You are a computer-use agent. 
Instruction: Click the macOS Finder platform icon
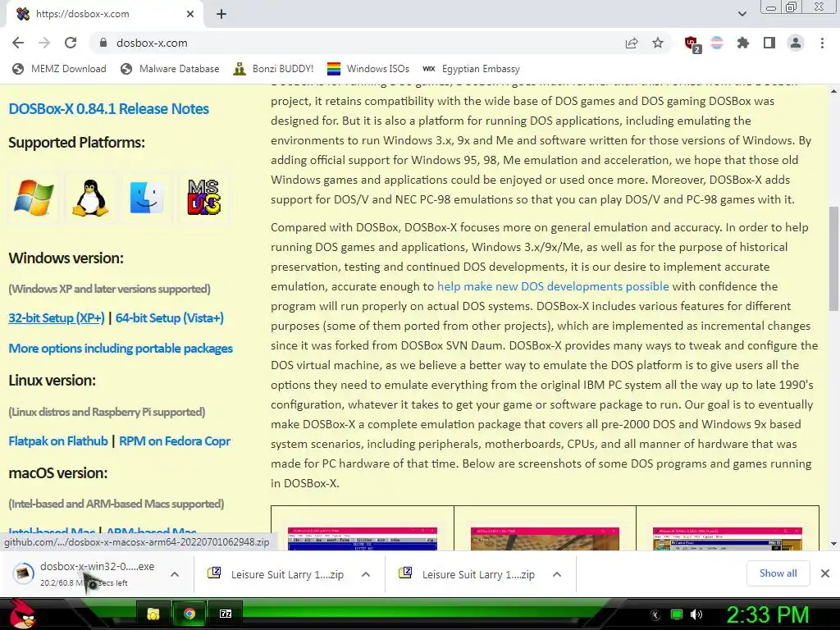[x=147, y=198]
